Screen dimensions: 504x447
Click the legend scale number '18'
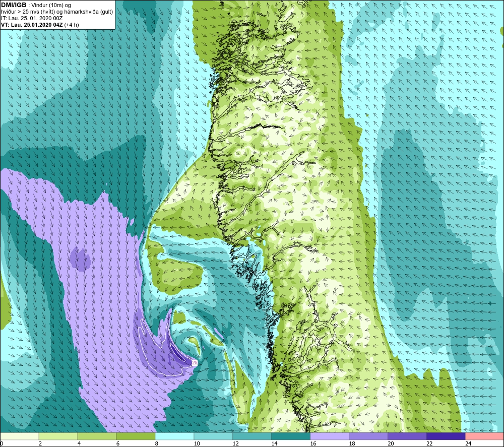(352, 443)
